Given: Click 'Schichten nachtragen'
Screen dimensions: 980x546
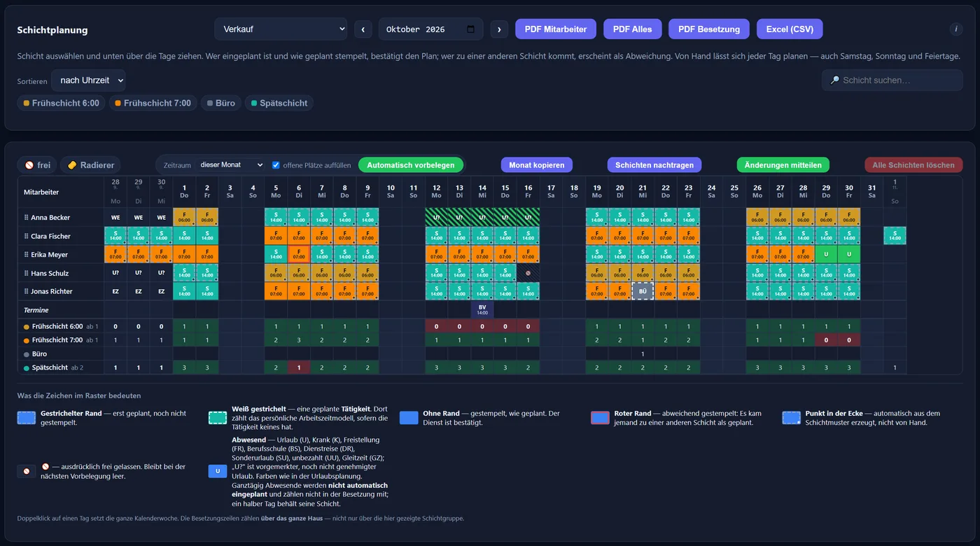Looking at the screenshot, I should pyautogui.click(x=654, y=165).
